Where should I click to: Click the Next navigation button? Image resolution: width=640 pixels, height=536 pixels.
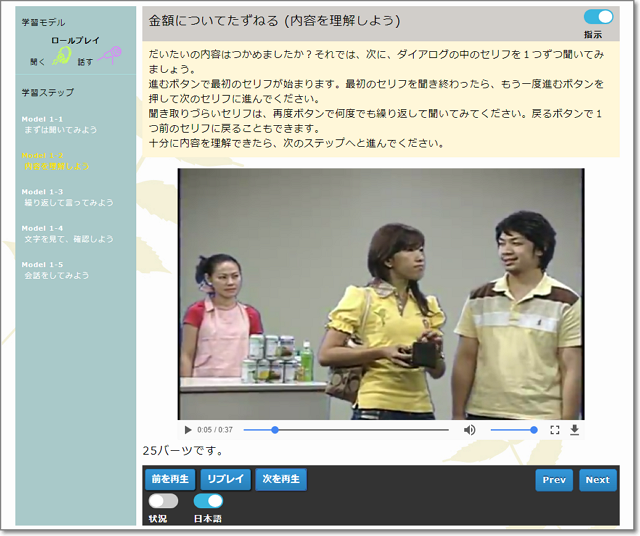[x=597, y=480]
